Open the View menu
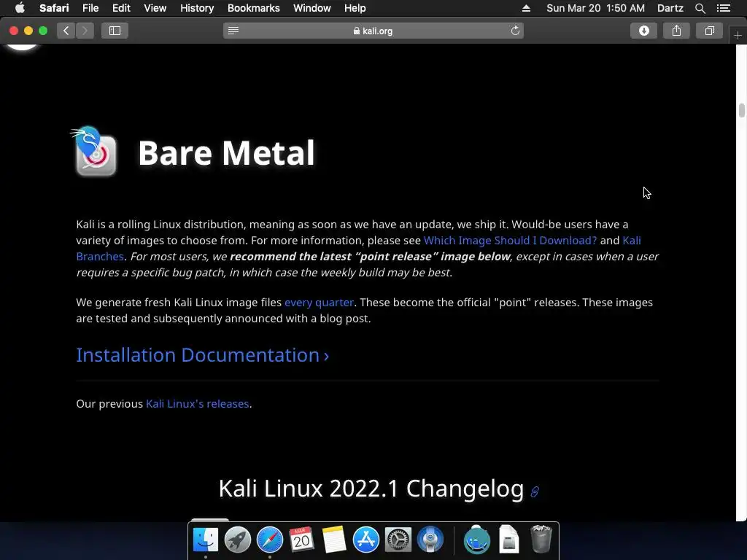This screenshot has width=747, height=560. (x=155, y=8)
